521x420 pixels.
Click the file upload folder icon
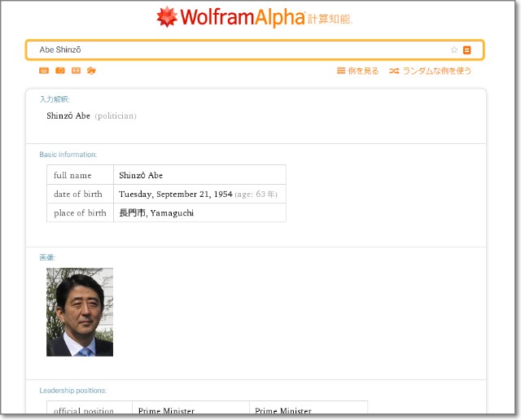click(91, 71)
